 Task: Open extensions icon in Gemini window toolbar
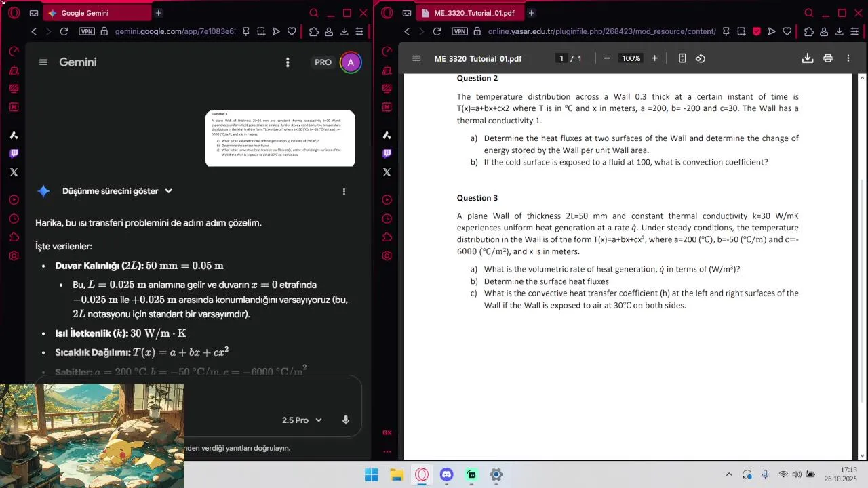coord(313,31)
